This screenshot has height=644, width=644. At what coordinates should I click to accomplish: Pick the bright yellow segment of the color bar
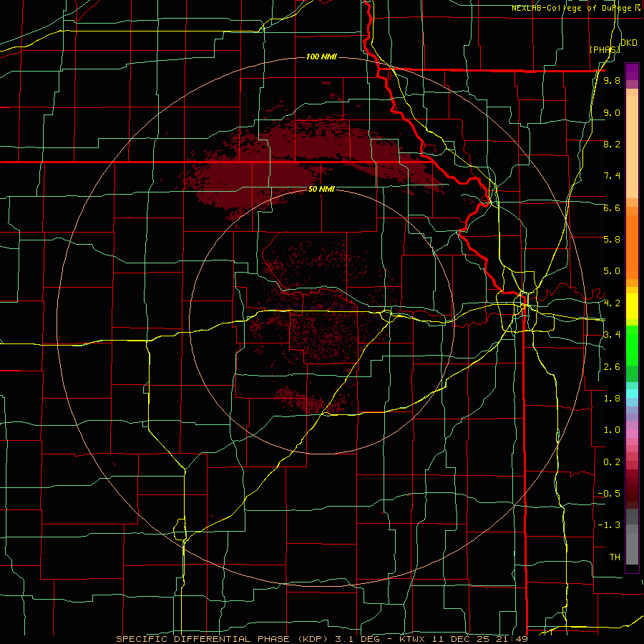[x=632, y=306]
